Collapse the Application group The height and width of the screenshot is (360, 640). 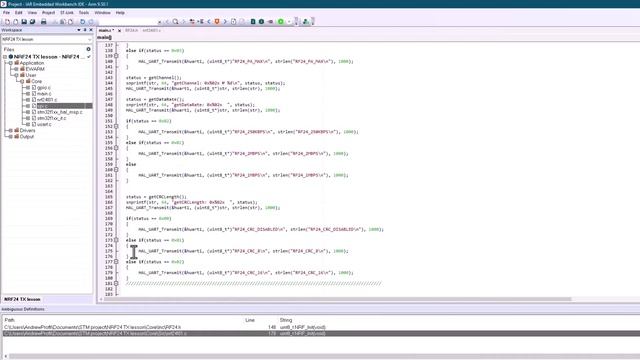point(11,63)
